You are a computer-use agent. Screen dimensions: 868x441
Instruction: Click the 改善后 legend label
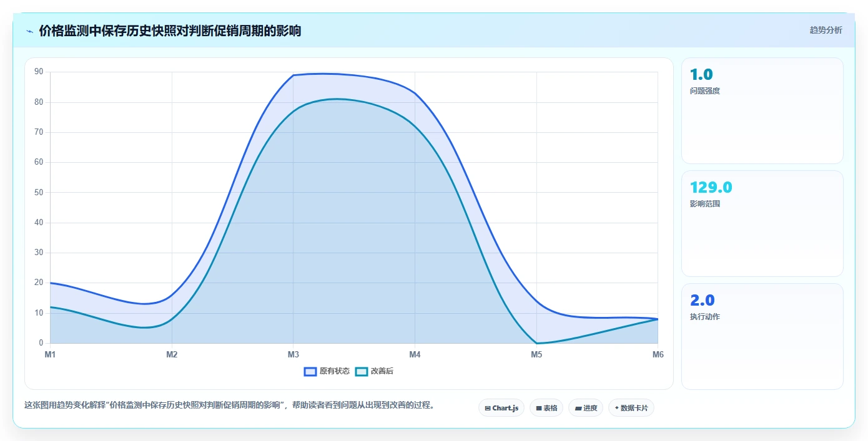(x=382, y=371)
